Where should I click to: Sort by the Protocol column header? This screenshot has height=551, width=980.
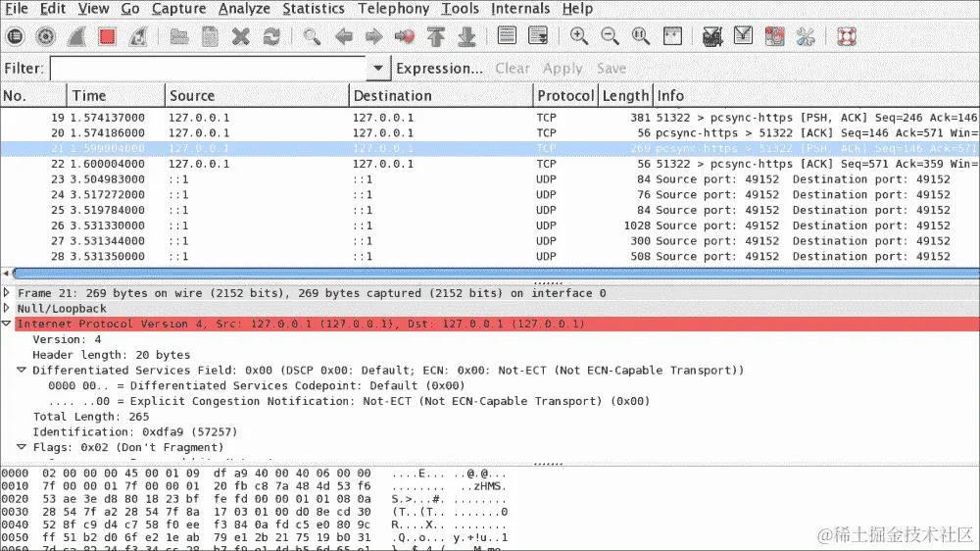point(565,96)
